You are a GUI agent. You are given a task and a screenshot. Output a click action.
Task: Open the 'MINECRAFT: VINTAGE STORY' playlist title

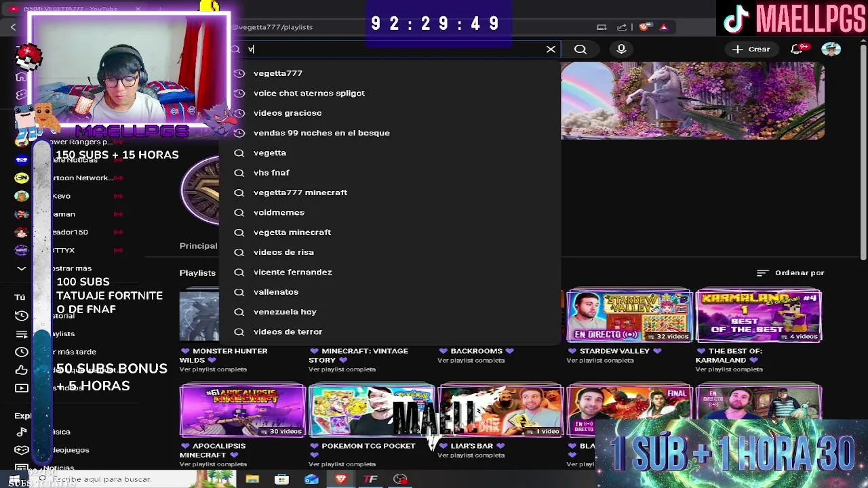point(359,355)
